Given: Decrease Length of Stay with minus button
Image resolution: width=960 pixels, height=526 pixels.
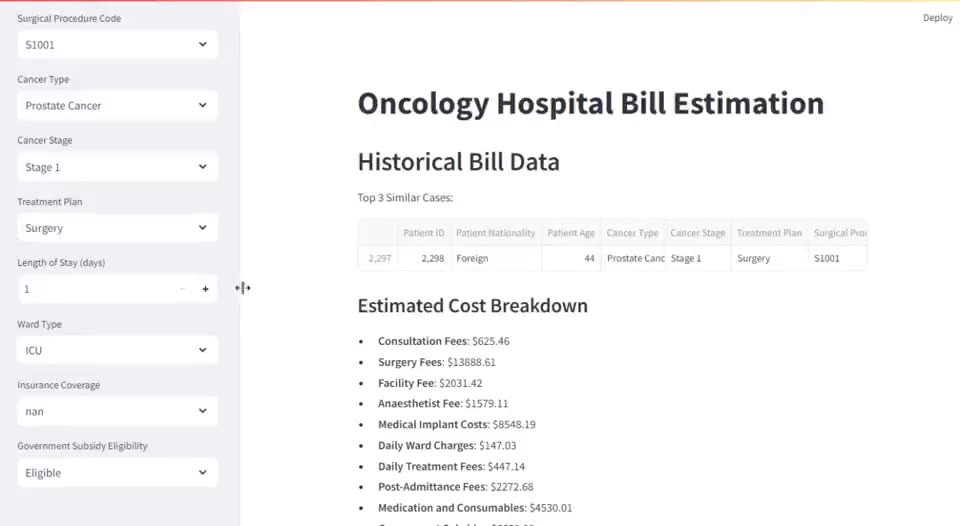Looking at the screenshot, I should tap(182, 289).
